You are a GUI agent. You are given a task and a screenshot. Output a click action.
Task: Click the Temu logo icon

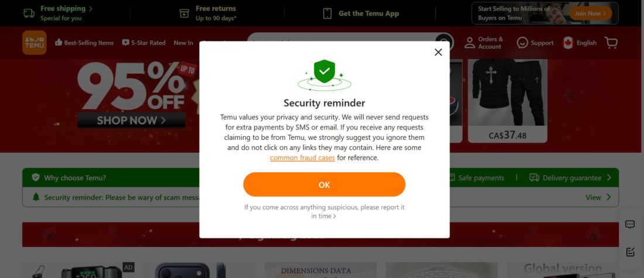(x=35, y=43)
